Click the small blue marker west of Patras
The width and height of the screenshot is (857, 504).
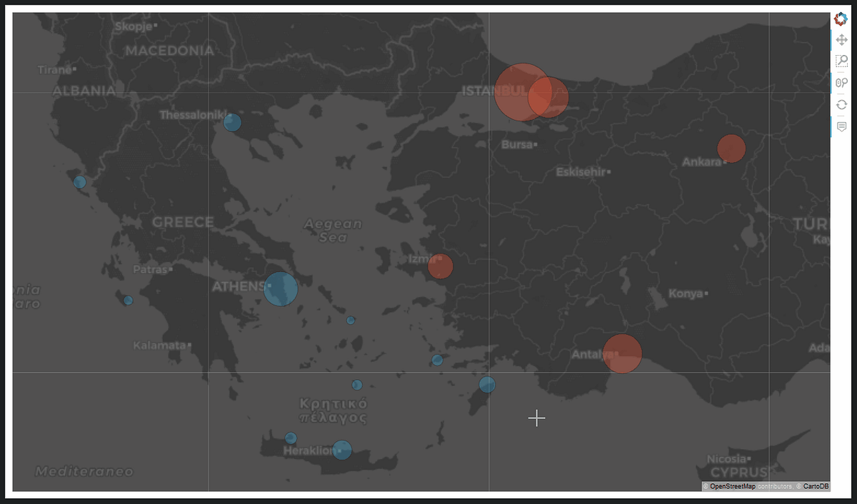(x=129, y=301)
